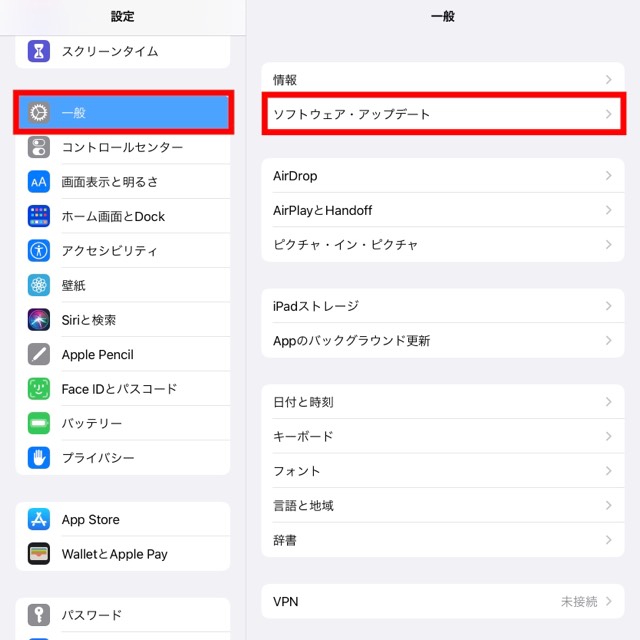Click the green Face ID icon
Image resolution: width=640 pixels, height=640 pixels.
tap(39, 389)
